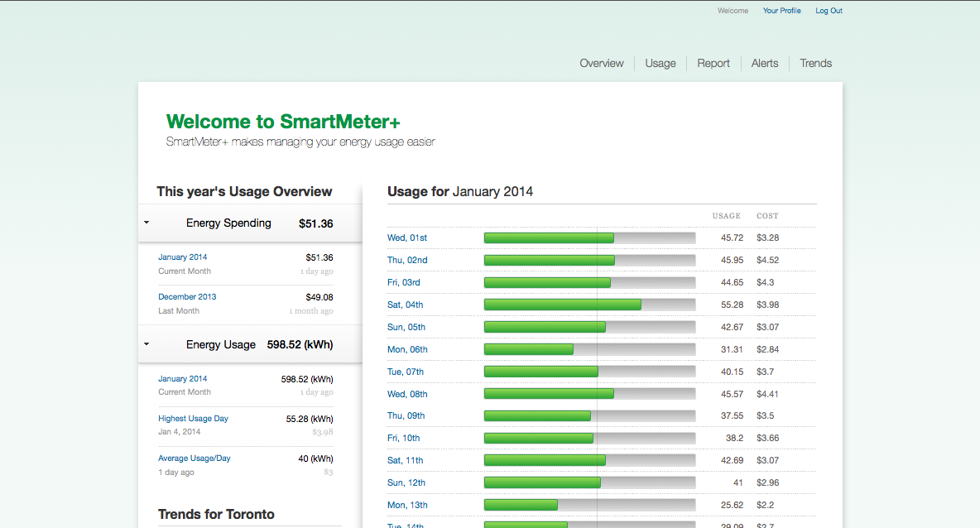Image resolution: width=980 pixels, height=528 pixels.
Task: Click the 40 (kWh) average usage value
Action: tap(315, 458)
